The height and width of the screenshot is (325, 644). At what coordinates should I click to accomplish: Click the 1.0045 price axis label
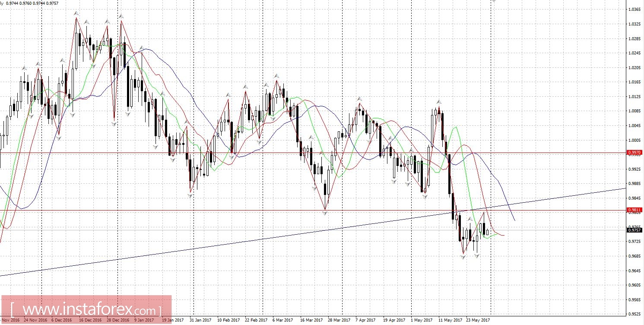634,126
